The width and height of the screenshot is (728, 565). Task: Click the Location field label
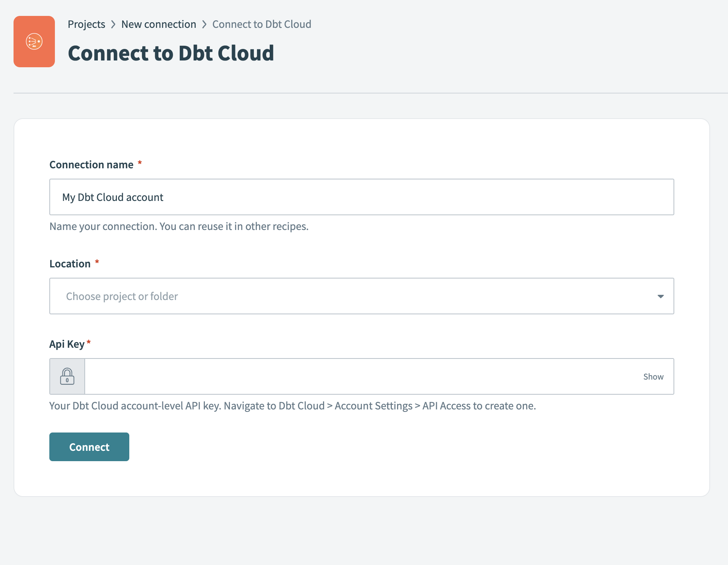pyautogui.click(x=70, y=263)
